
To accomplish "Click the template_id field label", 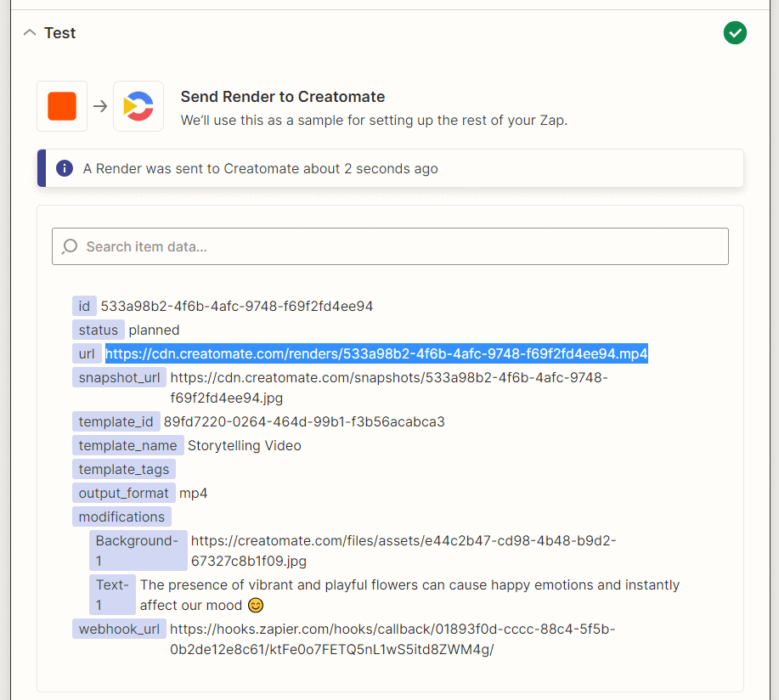I will 116,421.
